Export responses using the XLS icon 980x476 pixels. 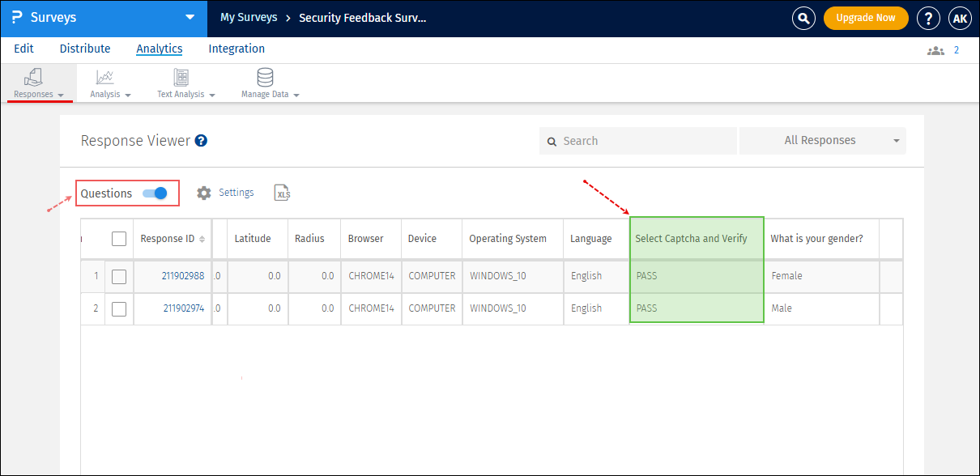282,193
